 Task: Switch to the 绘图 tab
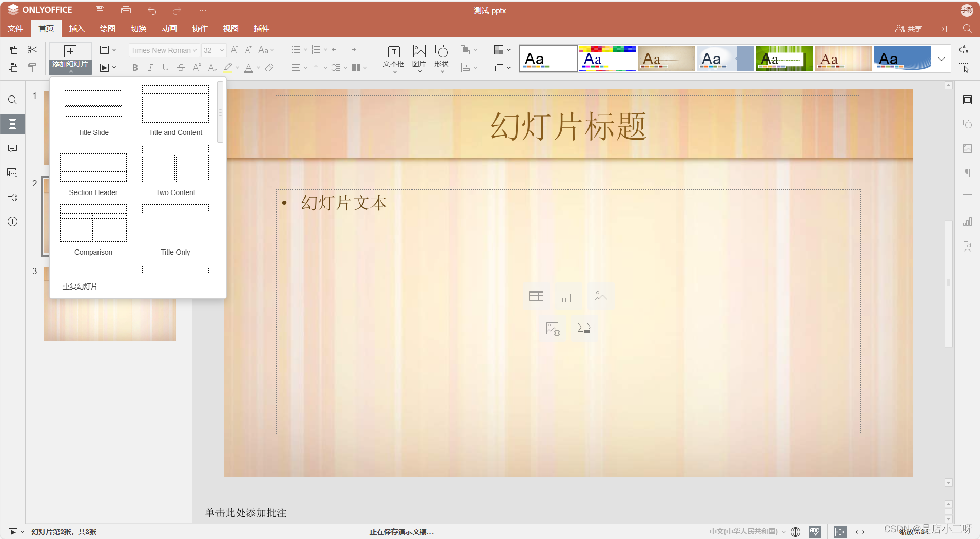tap(107, 29)
